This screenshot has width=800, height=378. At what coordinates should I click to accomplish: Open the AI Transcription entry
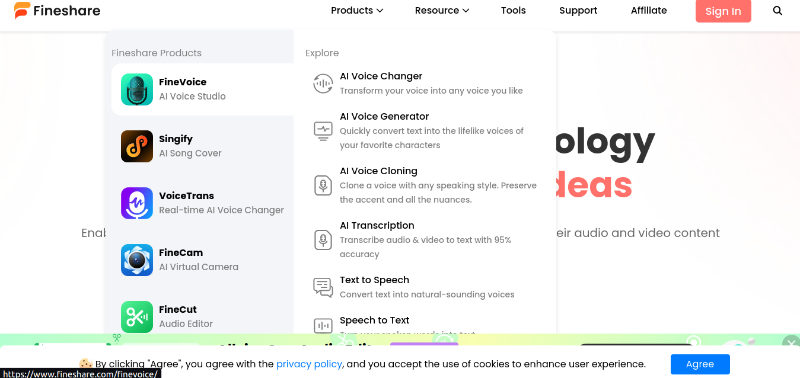pos(424,239)
